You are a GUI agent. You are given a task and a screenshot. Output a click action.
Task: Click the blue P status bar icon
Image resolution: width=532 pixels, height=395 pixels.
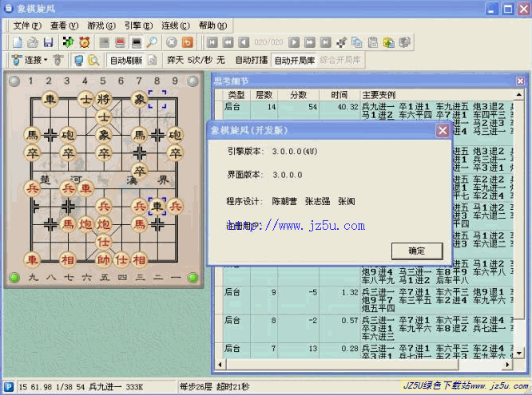[9, 386]
